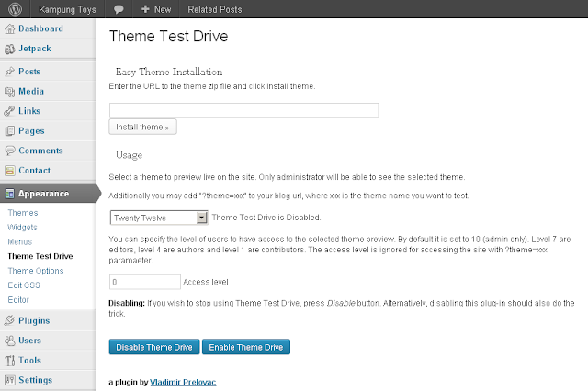This screenshot has width=588, height=391.
Task: Open Widgets submenu item
Action: tap(22, 228)
